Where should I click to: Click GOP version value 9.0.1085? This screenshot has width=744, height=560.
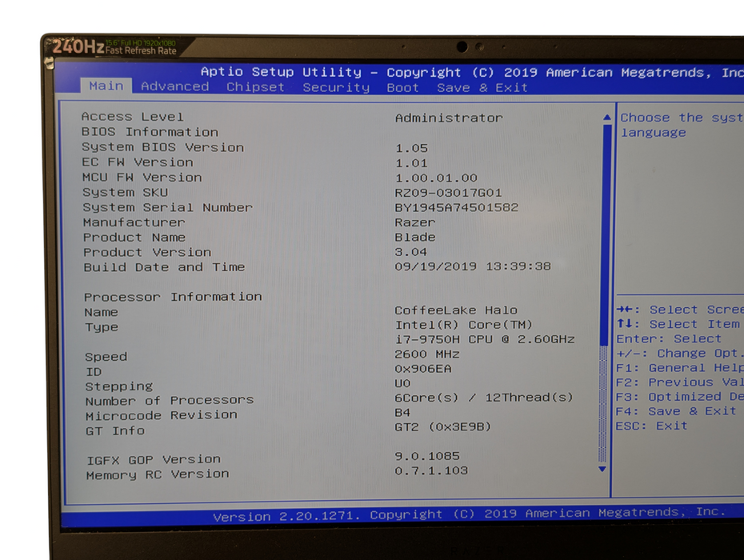[x=427, y=456]
